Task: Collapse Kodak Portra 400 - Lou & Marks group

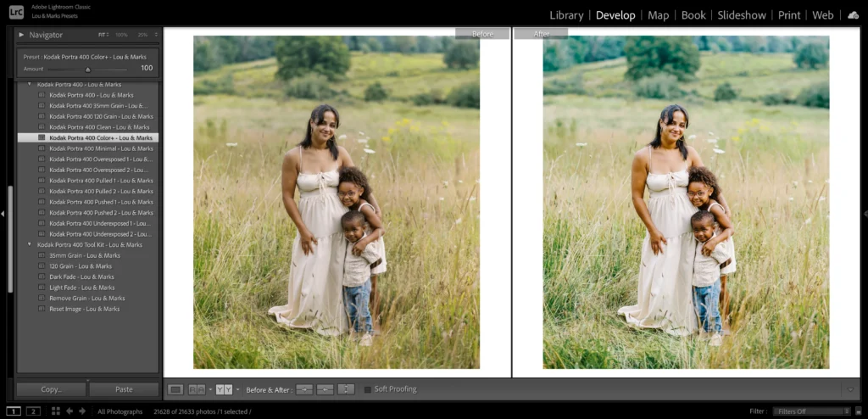Action: pyautogui.click(x=30, y=84)
